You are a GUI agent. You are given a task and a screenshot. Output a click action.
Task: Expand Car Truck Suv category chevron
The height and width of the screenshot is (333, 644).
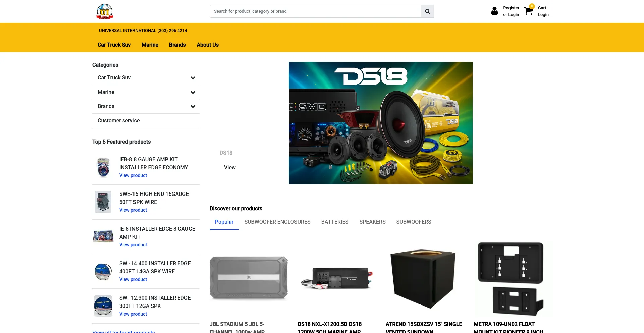coord(193,78)
